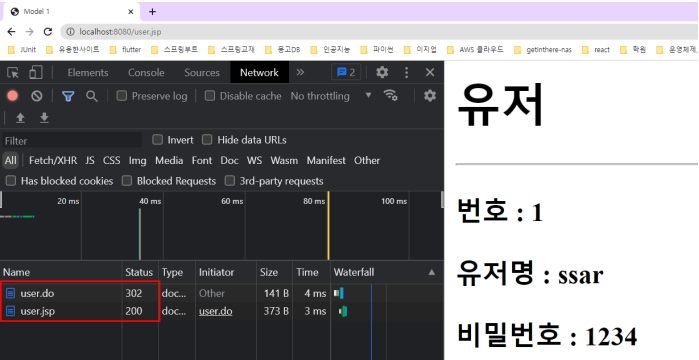Switch to the Elements tab
The width and height of the screenshot is (699, 360).
(88, 73)
